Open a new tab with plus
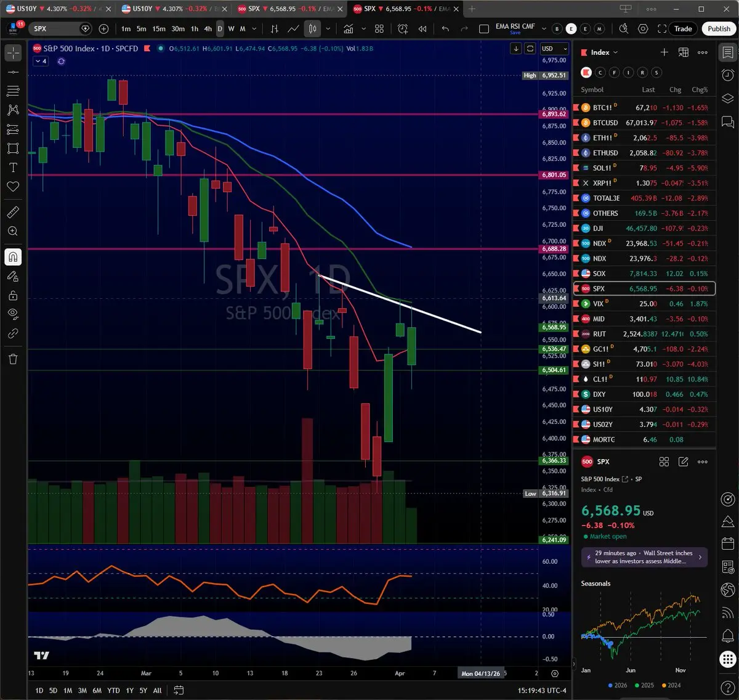Viewport: 739px width, 700px height. [x=472, y=9]
